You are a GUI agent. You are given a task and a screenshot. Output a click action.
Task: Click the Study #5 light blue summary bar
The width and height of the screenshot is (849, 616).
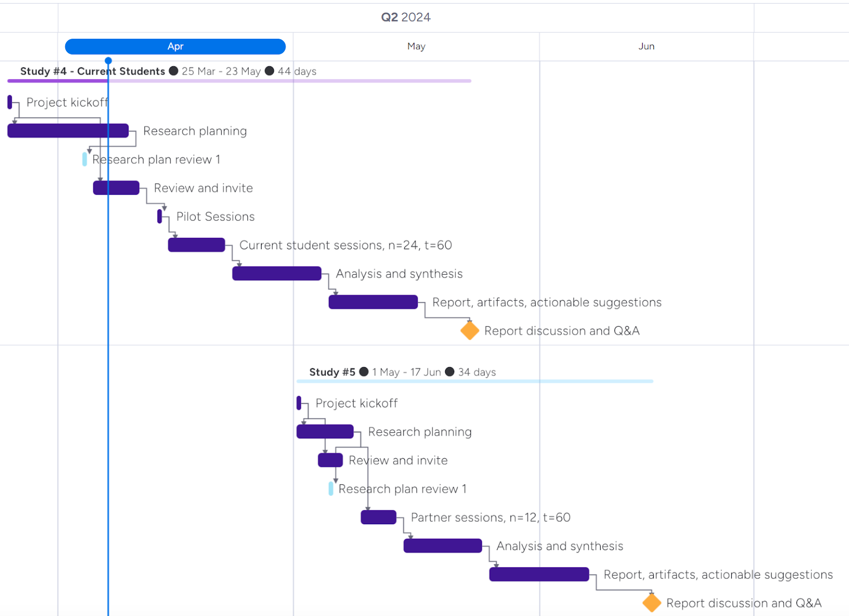(474, 381)
